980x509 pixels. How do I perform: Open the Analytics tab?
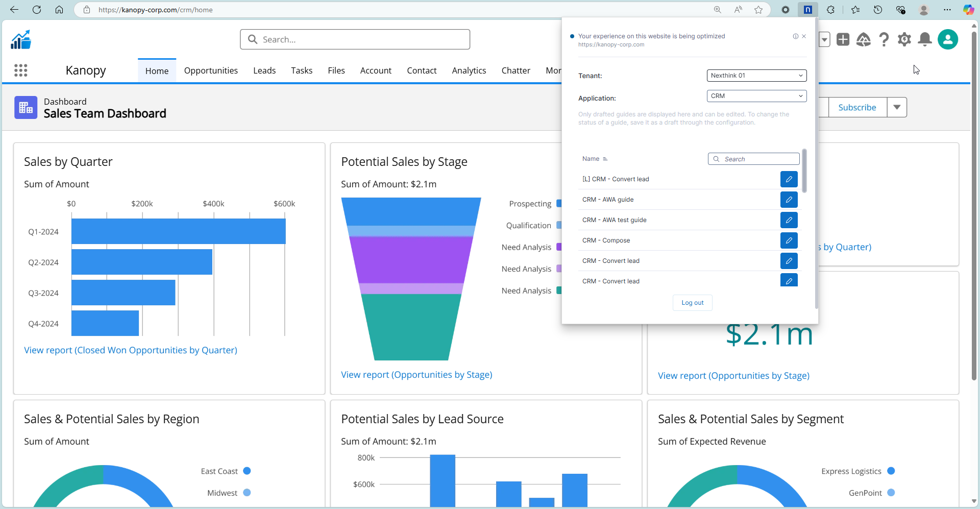pyautogui.click(x=469, y=70)
